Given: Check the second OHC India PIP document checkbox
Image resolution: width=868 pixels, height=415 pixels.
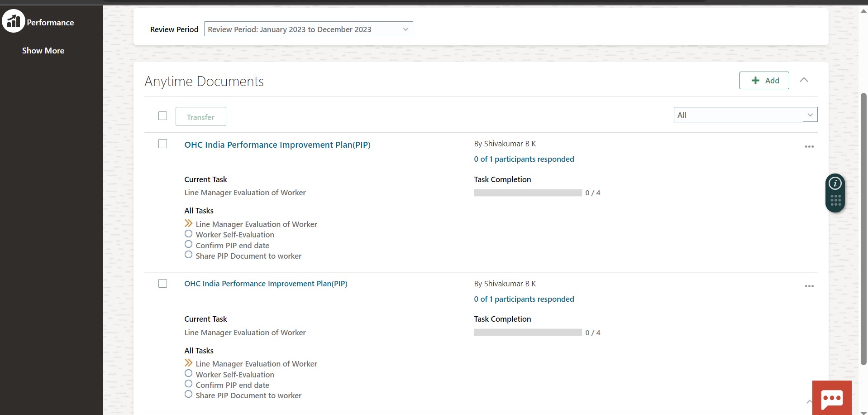Looking at the screenshot, I should coord(162,283).
